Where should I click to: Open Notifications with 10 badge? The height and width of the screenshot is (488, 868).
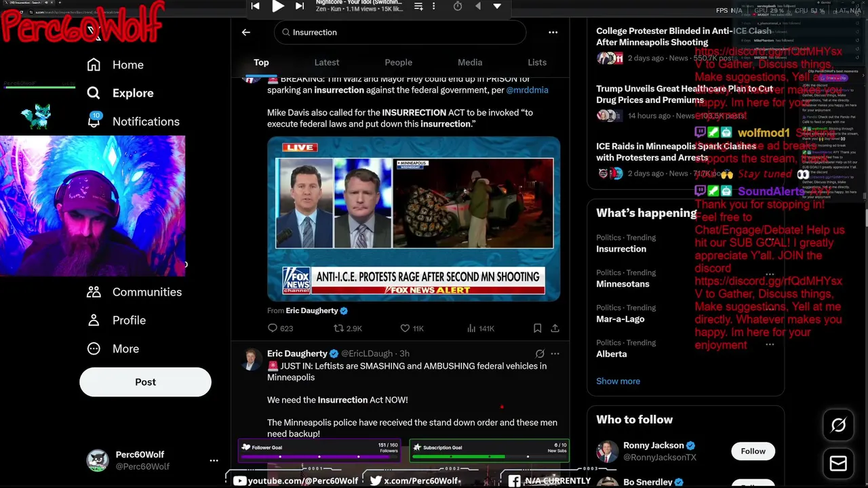click(x=133, y=121)
